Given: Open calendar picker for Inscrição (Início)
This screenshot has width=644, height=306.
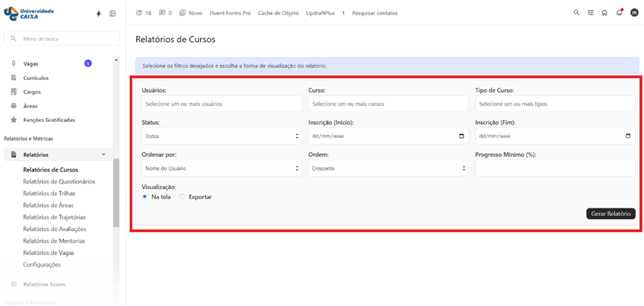Looking at the screenshot, I should coord(461,136).
